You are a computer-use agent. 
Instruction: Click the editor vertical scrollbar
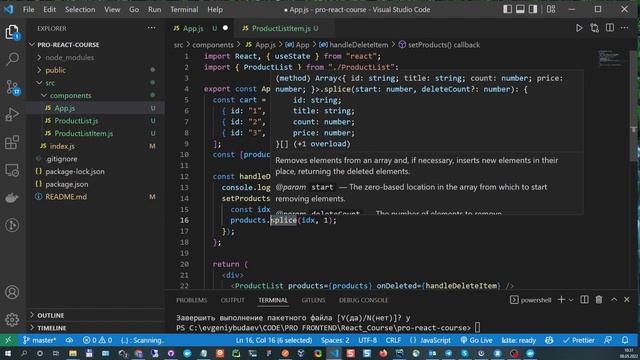point(634,106)
